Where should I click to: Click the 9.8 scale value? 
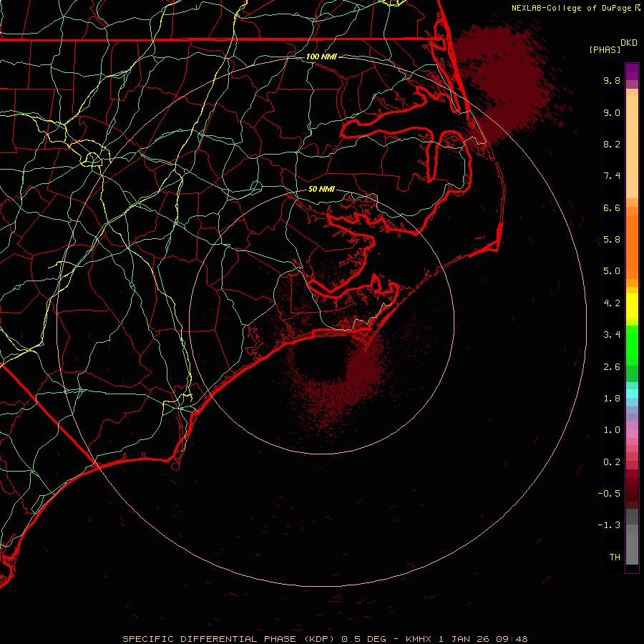tap(612, 80)
